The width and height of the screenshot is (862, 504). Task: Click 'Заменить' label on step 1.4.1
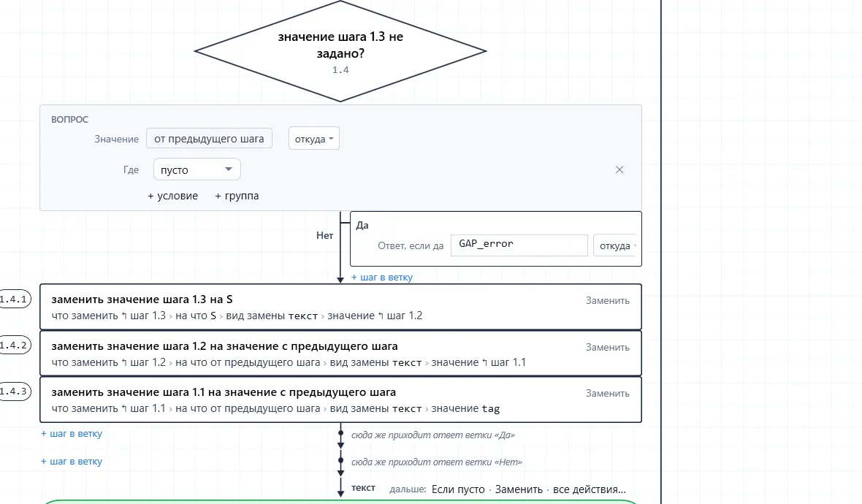coord(608,301)
